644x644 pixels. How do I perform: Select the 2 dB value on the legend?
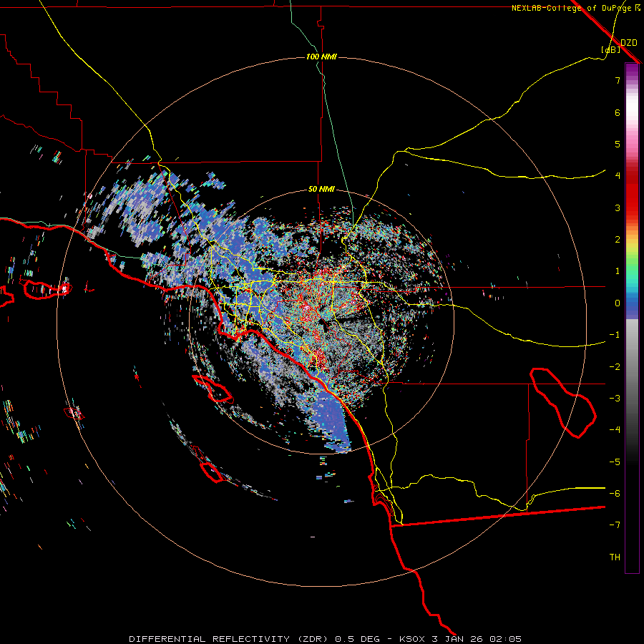[x=618, y=240]
